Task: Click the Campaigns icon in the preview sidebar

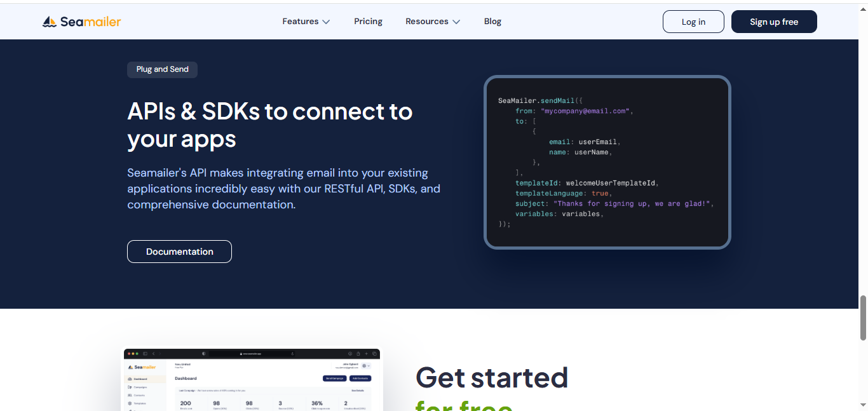Action: tap(130, 387)
